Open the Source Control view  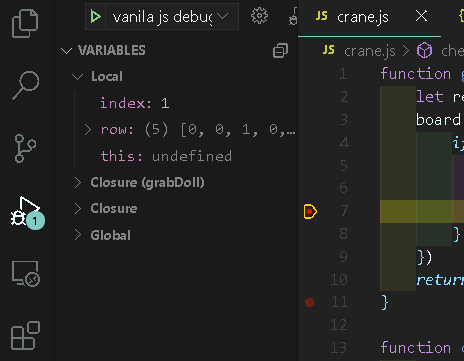tap(25, 148)
